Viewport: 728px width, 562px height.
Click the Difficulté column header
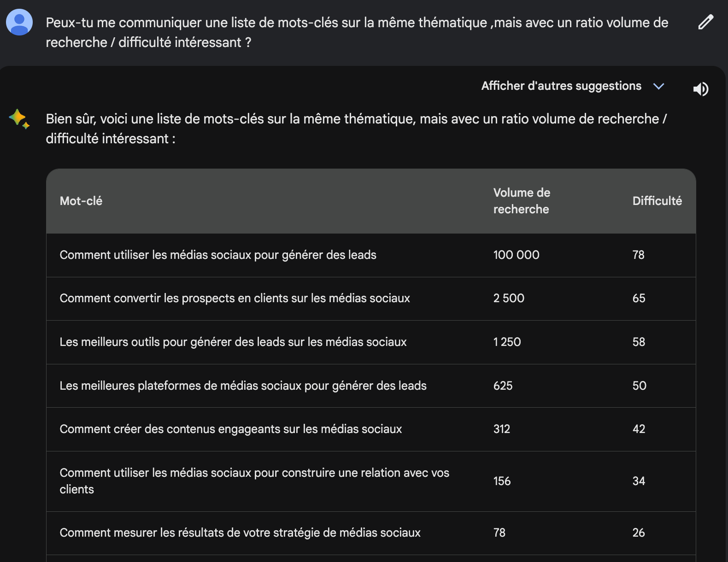pyautogui.click(x=658, y=201)
